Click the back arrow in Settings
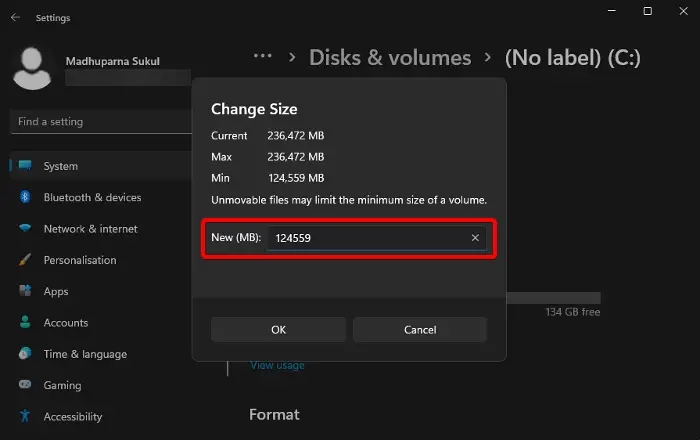Screen dimensions: 700x440 15,17
